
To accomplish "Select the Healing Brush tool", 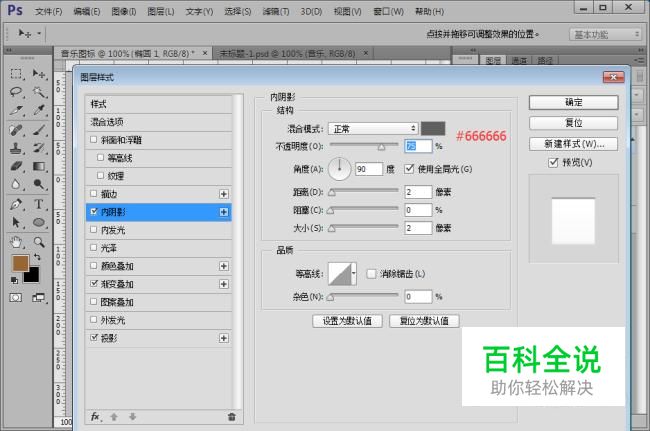I will [x=16, y=130].
